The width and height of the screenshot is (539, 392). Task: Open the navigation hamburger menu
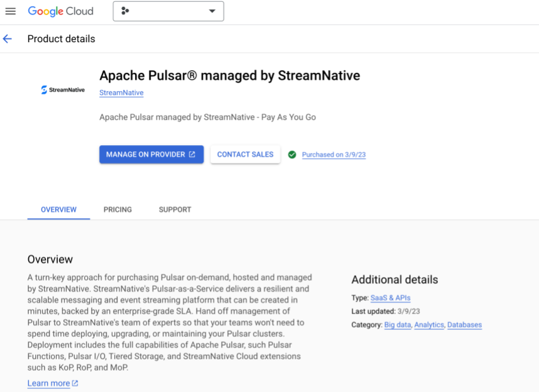pos(11,11)
